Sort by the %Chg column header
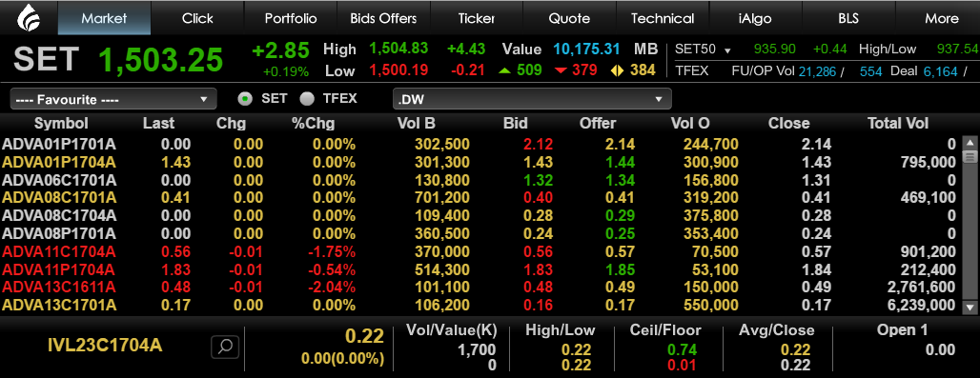 pyautogui.click(x=313, y=124)
